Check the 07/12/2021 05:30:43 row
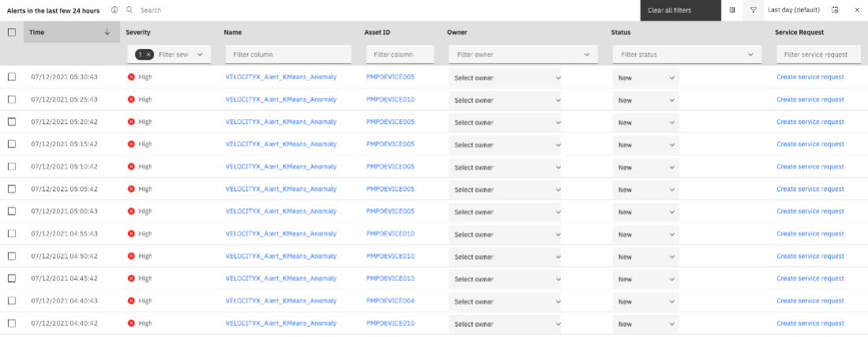This screenshot has width=868, height=337. (x=12, y=77)
